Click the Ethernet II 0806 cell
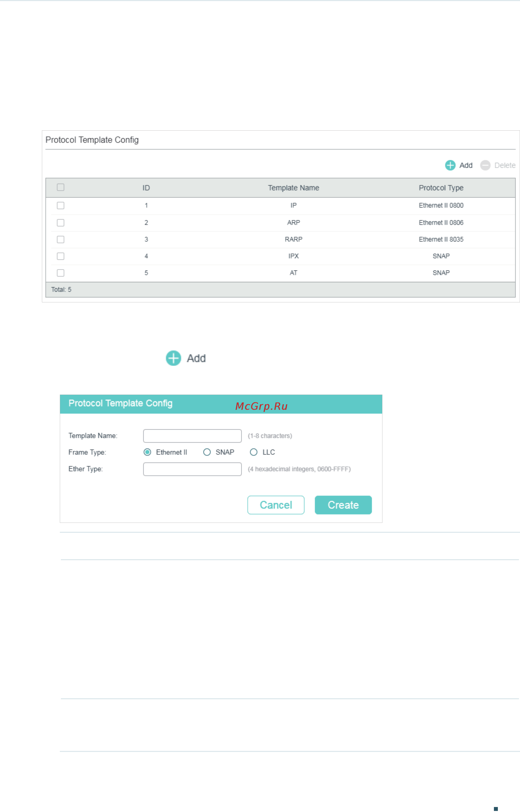This screenshot has width=520, height=812. (441, 223)
